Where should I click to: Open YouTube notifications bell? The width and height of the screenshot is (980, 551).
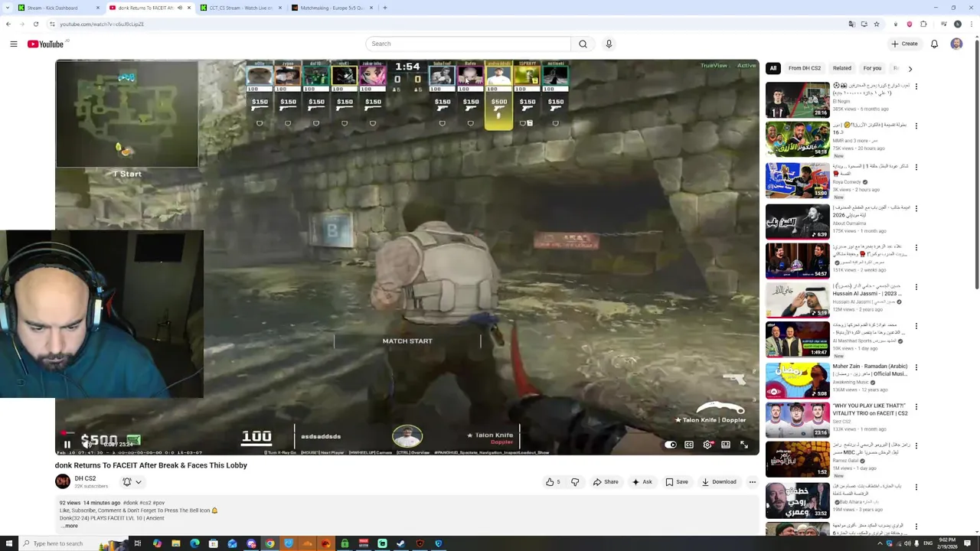(934, 44)
